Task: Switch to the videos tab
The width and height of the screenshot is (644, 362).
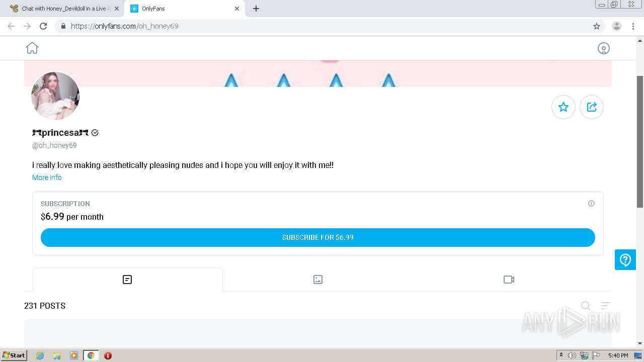Action: coord(509,280)
